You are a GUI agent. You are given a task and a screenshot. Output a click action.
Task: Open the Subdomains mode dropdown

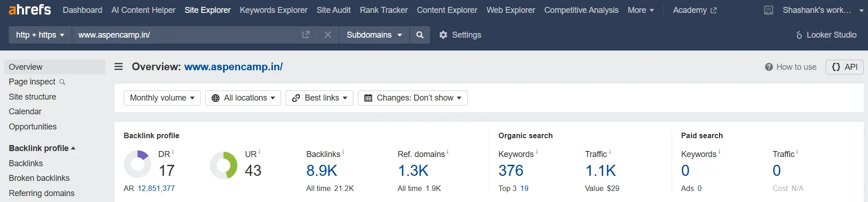coord(374,35)
